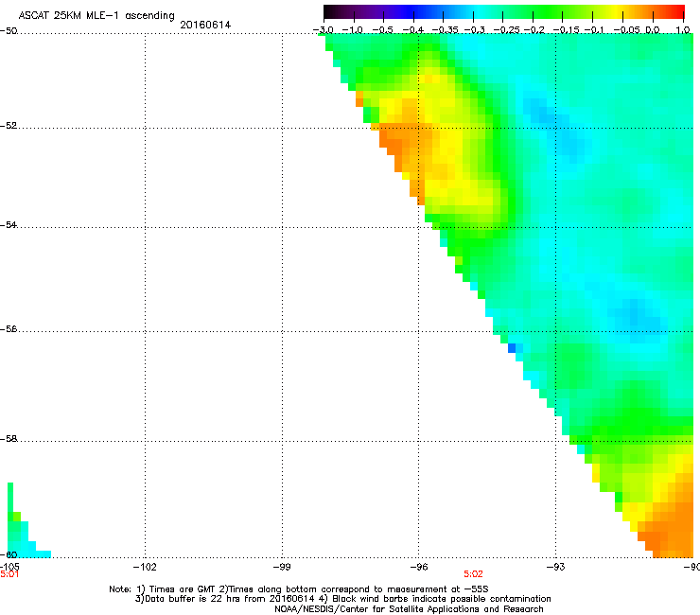This screenshot has height=615, width=700.
Task: Click the '-52' latitude axis label
Action: 9,126
